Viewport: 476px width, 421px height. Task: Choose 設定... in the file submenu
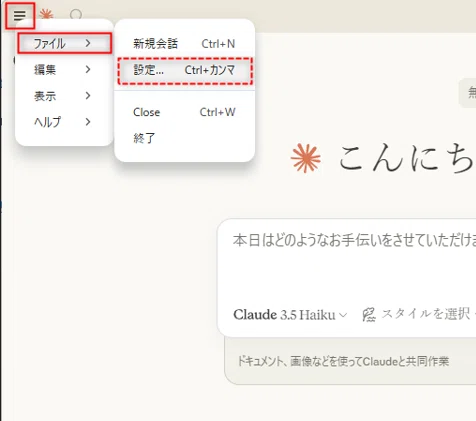click(185, 70)
